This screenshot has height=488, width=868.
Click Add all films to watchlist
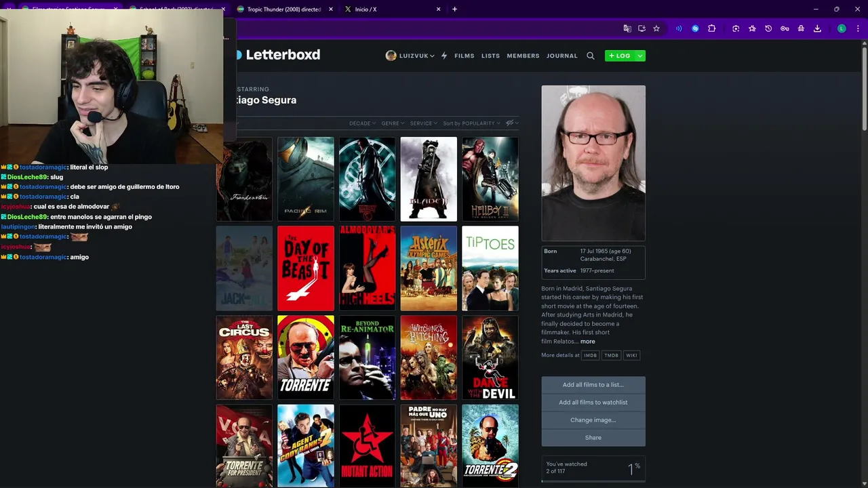point(593,403)
